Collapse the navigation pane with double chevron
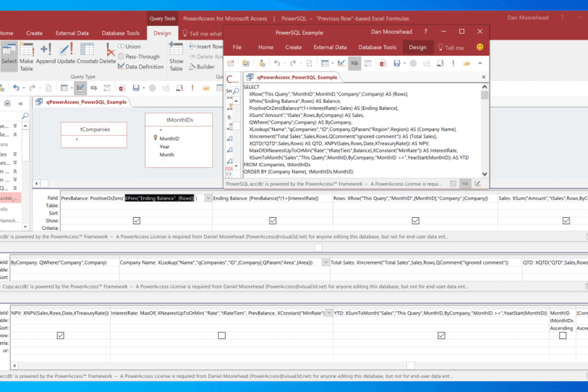Image resolution: width=588 pixels, height=392 pixels. point(21,103)
